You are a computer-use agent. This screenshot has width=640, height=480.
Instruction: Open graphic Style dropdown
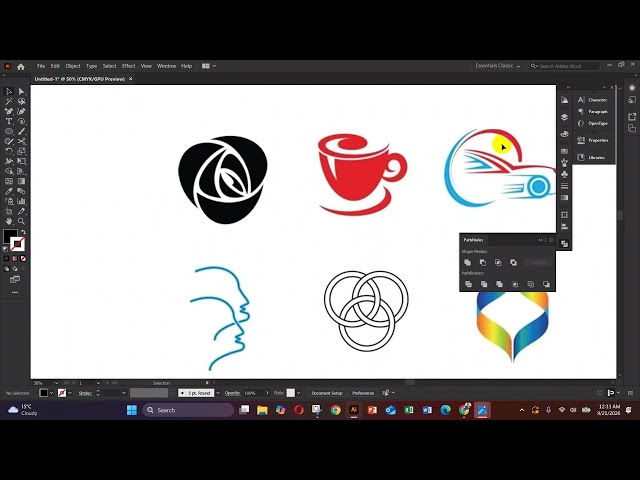pyautogui.click(x=299, y=393)
